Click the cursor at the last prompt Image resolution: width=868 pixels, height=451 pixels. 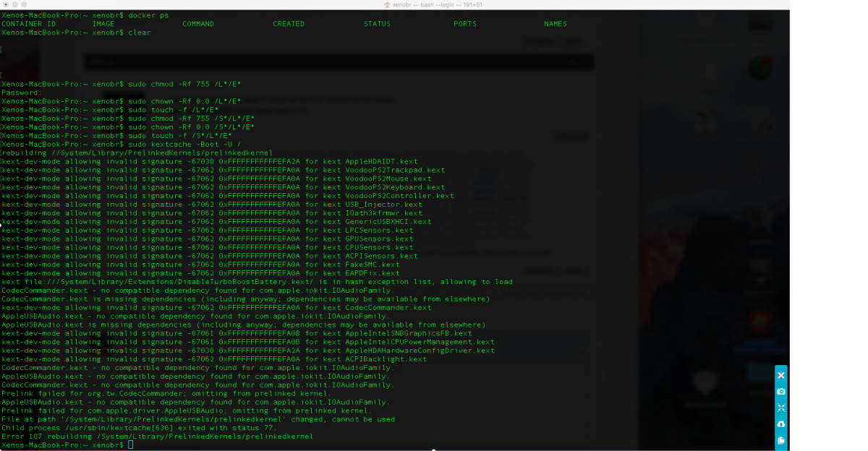click(130, 445)
